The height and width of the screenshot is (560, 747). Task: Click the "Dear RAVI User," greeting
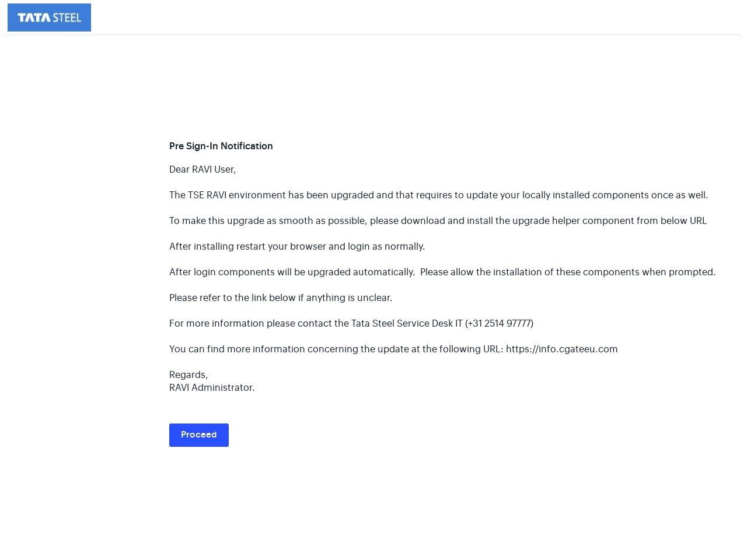pos(202,169)
